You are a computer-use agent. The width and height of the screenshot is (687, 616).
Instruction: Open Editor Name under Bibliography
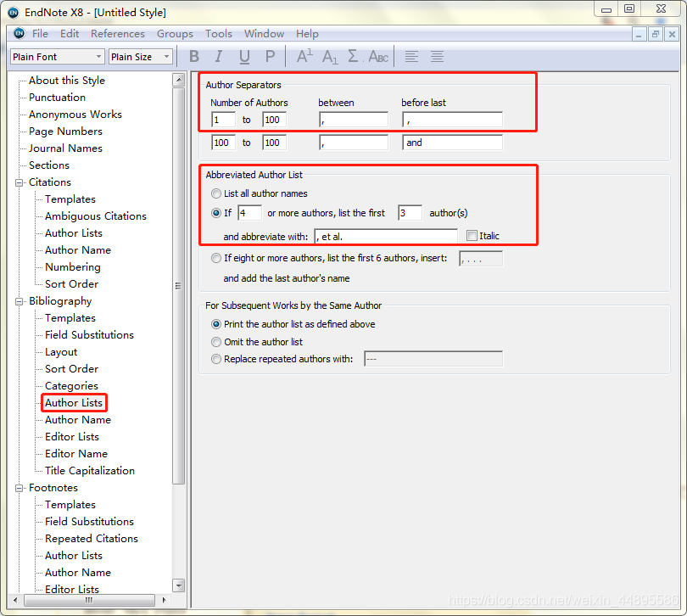(76, 454)
